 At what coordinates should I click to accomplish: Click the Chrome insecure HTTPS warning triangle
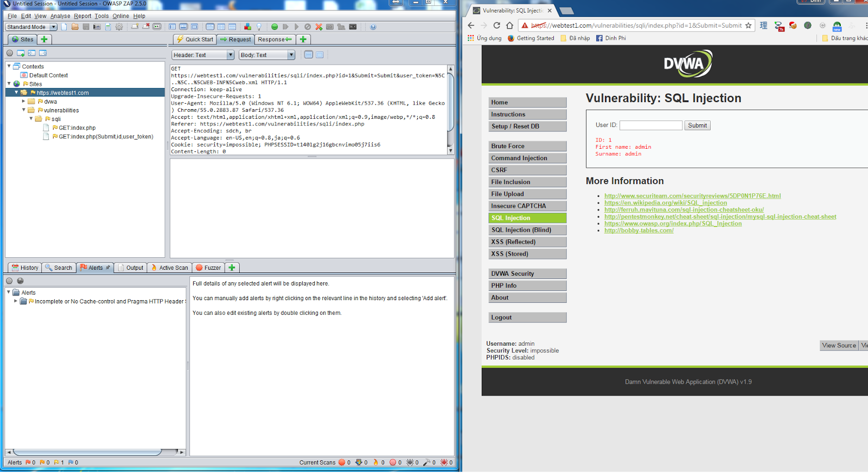[525, 26]
